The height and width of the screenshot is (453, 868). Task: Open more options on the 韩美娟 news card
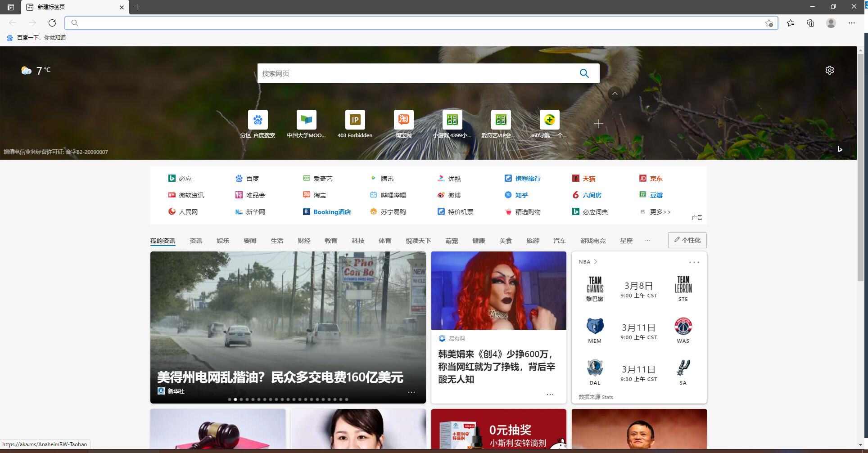coord(550,395)
